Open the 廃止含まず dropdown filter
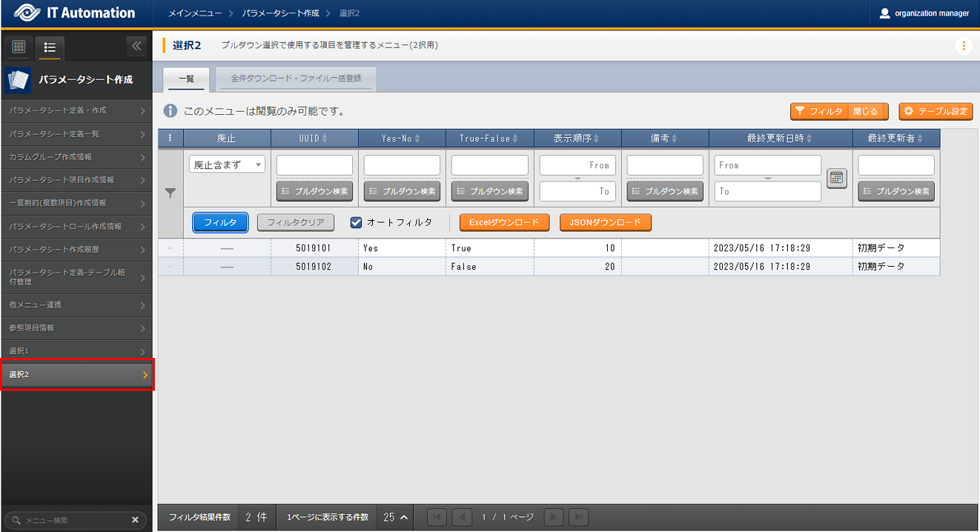The width and height of the screenshot is (980, 532). click(227, 165)
